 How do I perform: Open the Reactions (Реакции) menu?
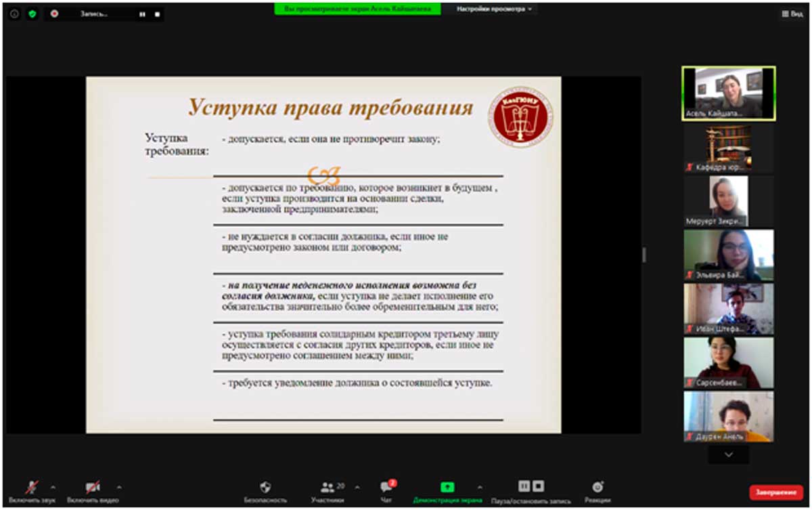click(597, 487)
